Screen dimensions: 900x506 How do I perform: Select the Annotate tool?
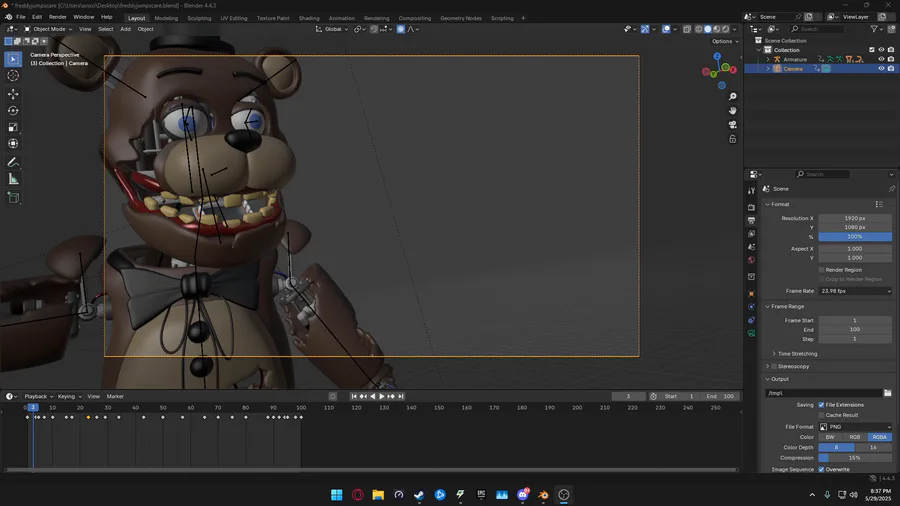13,162
